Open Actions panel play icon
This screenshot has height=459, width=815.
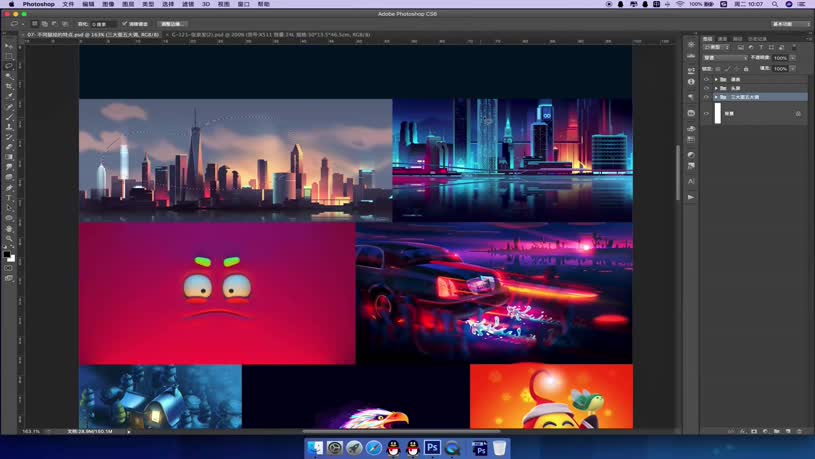pyautogui.click(x=691, y=197)
